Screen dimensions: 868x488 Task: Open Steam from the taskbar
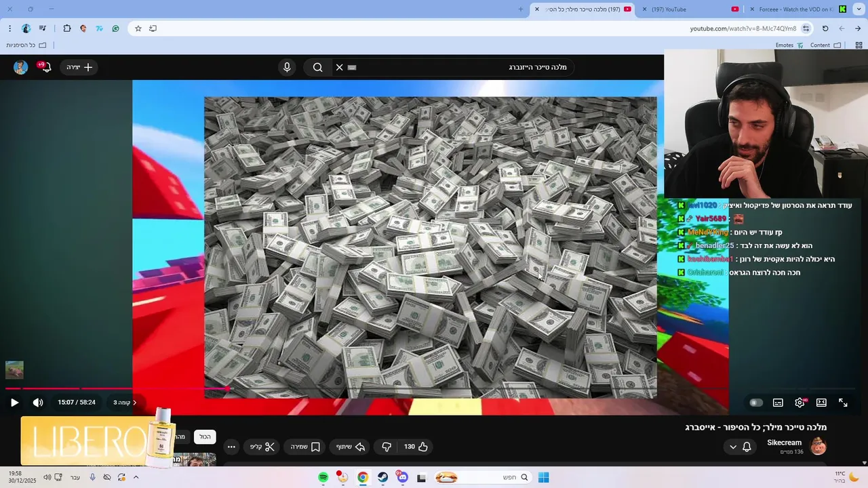pyautogui.click(x=383, y=477)
